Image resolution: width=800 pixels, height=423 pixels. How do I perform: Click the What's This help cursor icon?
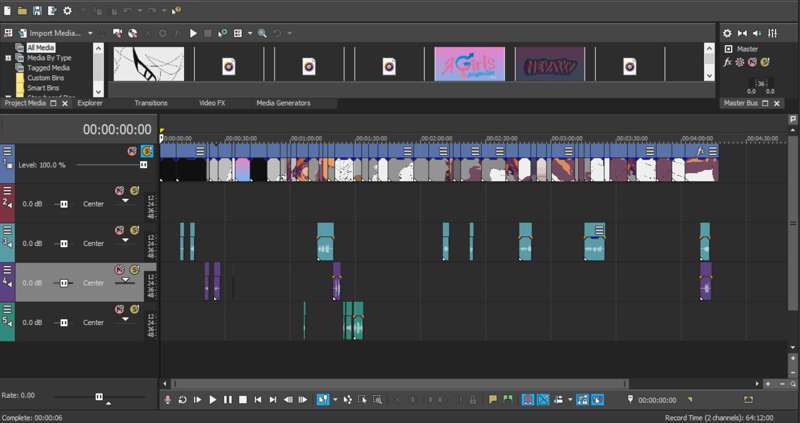tap(176, 11)
